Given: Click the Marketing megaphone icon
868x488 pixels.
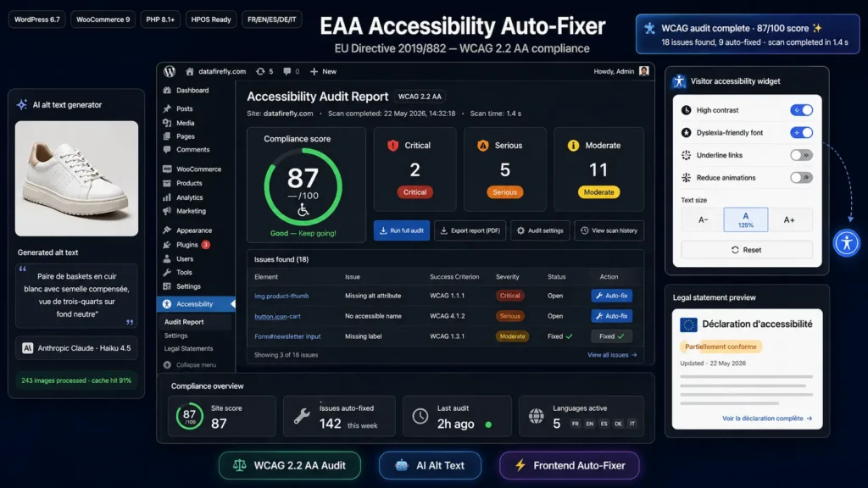Looking at the screenshot, I should coord(167,211).
